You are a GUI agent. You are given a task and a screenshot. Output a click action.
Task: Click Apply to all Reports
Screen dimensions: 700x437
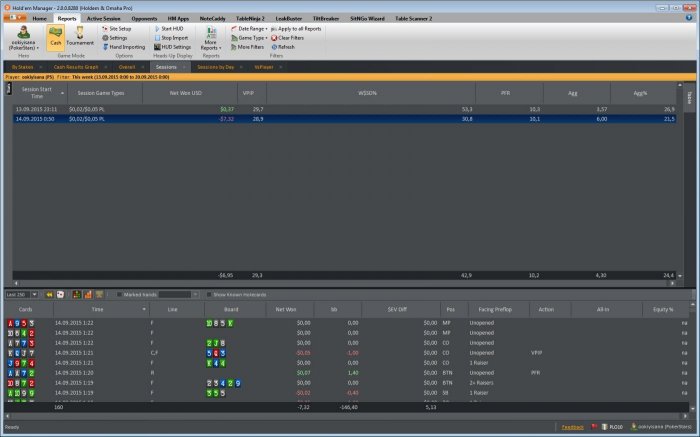(299, 29)
